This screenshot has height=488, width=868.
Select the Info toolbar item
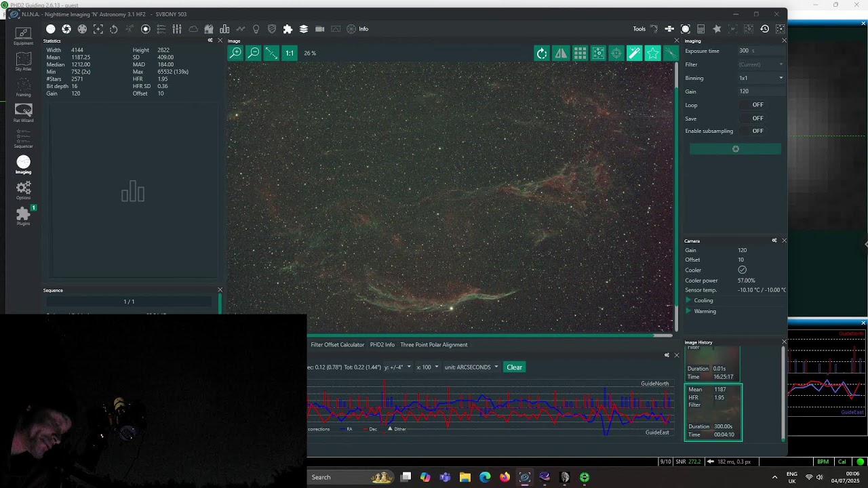[x=363, y=29]
